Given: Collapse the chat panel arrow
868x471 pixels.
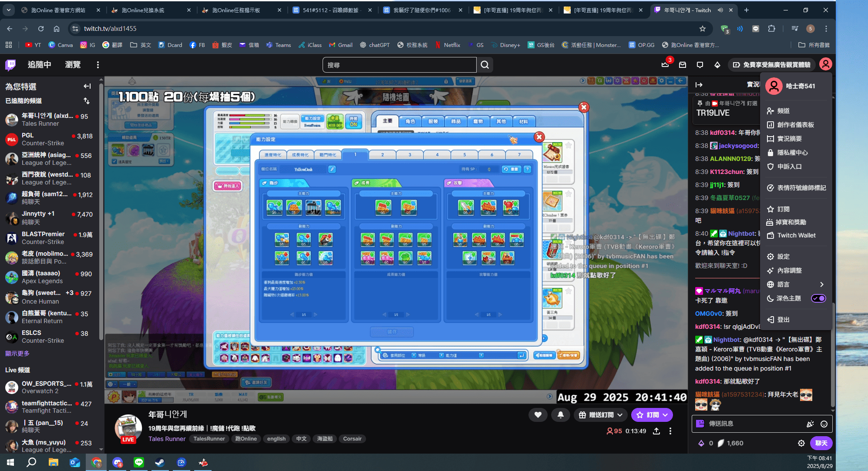Looking at the screenshot, I should pyautogui.click(x=699, y=85).
